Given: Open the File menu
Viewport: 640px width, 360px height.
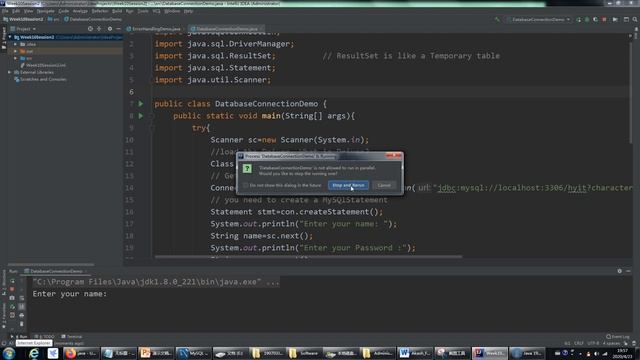Looking at the screenshot, I should pyautogui.click(x=5, y=11).
